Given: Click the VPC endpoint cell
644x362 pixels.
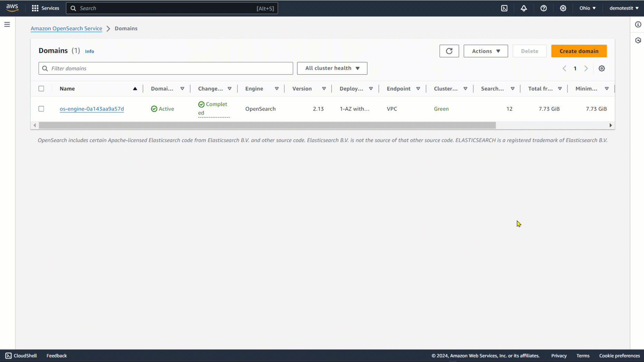Looking at the screenshot, I should coord(392,109).
